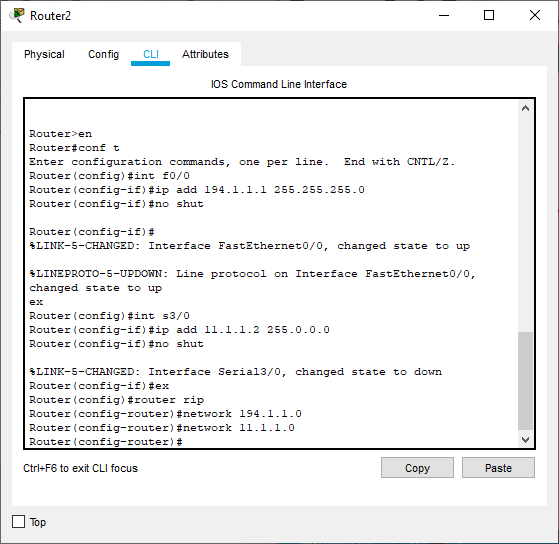This screenshot has height=544, width=559.
Task: Click the 'router rip' command line
Action: point(117,400)
